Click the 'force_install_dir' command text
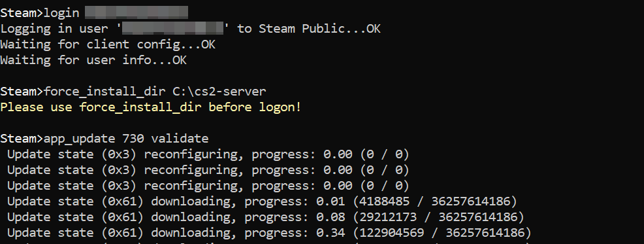Viewport: 644px width, 244px height. click(105, 92)
